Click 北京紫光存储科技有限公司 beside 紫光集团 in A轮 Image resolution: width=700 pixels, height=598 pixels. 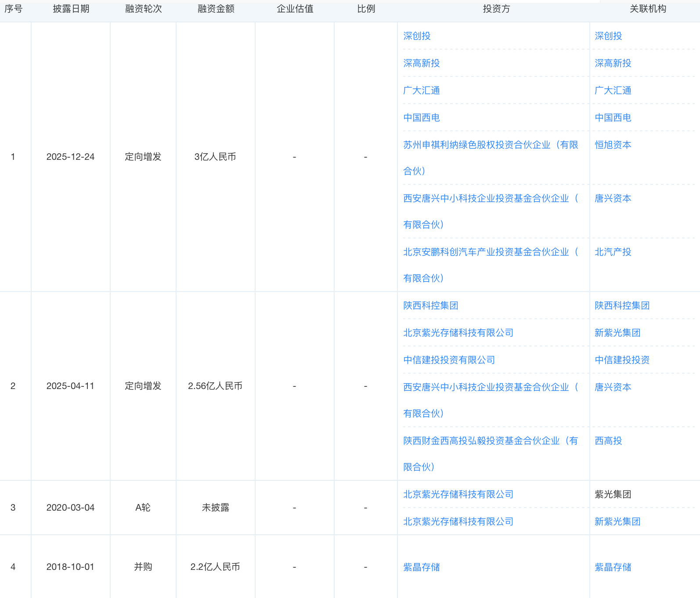(458, 494)
